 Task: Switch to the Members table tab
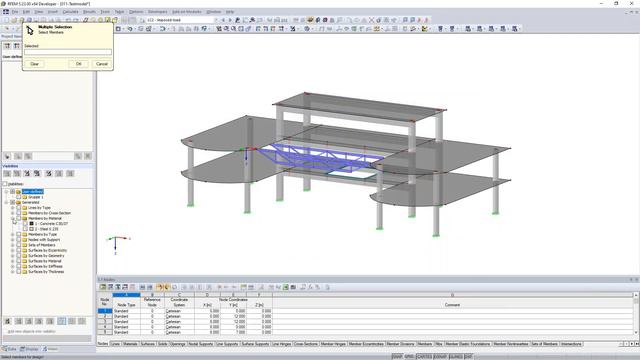coord(425,344)
